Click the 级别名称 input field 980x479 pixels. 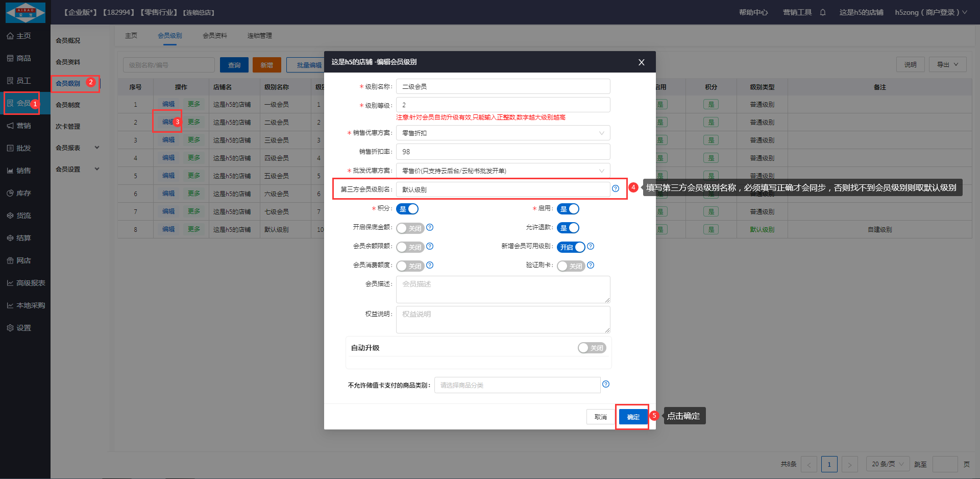point(503,86)
